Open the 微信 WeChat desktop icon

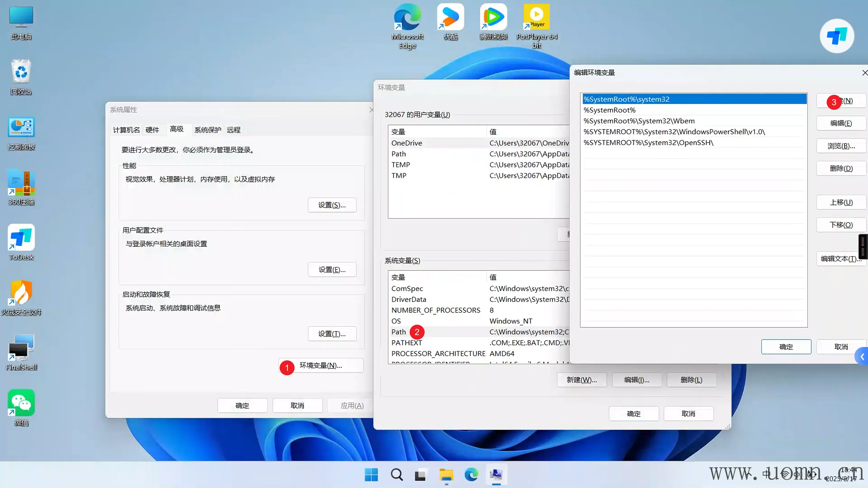[21, 403]
